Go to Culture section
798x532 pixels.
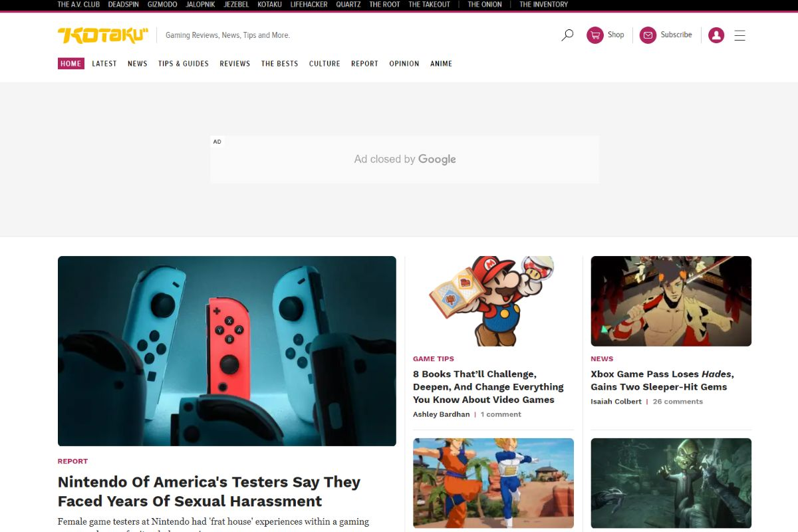click(325, 64)
